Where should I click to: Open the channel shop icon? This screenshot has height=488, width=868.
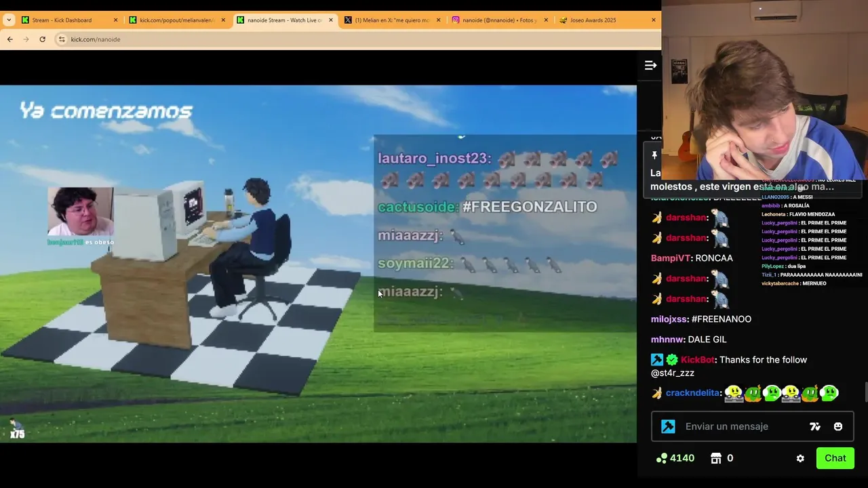(x=715, y=458)
